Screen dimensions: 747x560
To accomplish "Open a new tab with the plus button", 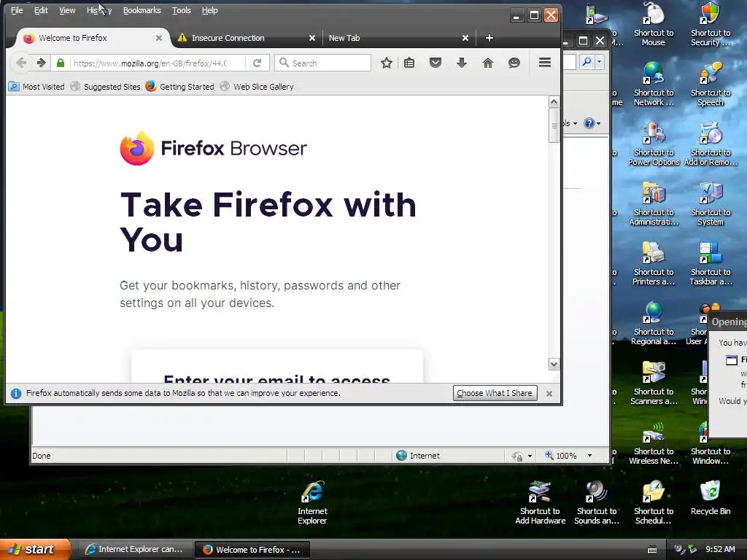I will pyautogui.click(x=489, y=38).
